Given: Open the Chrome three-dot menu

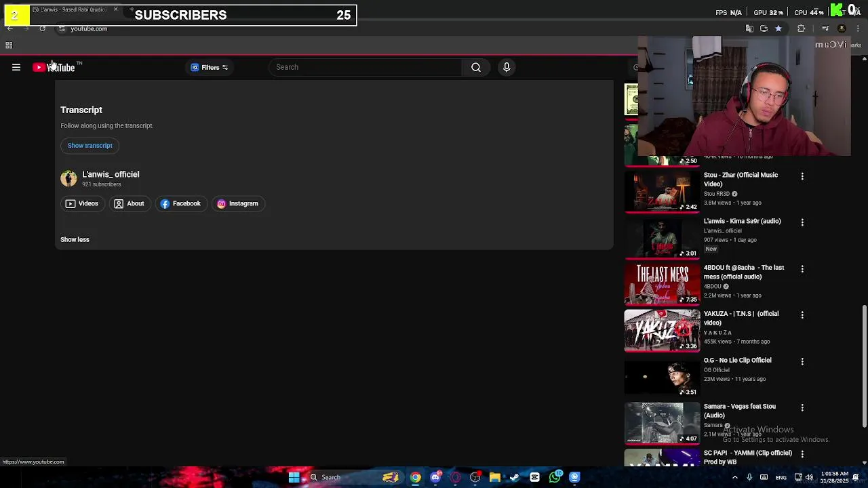Looking at the screenshot, I should pyautogui.click(x=857, y=28).
